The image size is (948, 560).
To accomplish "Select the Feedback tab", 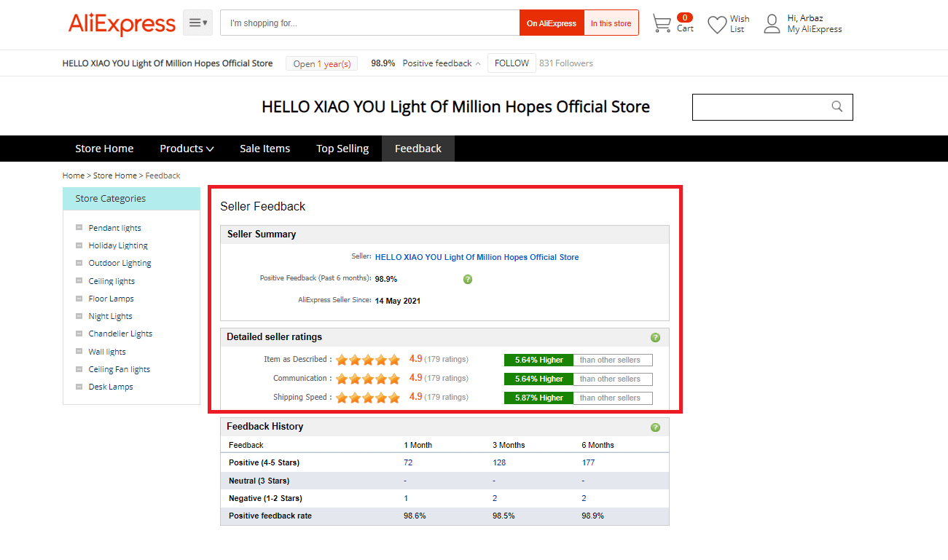I will coord(418,149).
